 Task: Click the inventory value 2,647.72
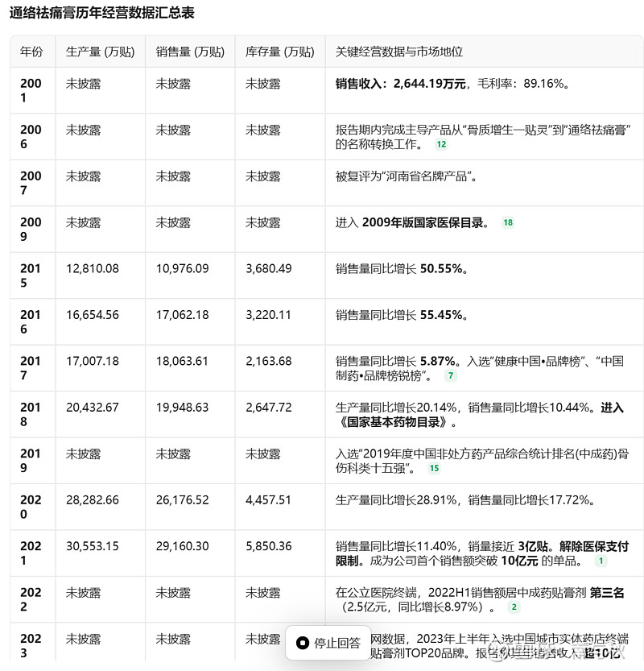[269, 408]
